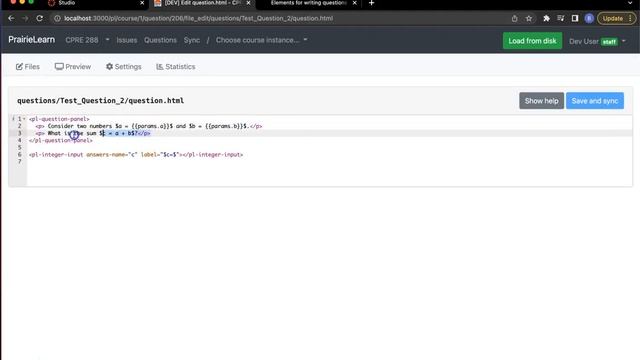640x360 pixels.
Task: Click the Load from disk button
Action: (x=532, y=41)
